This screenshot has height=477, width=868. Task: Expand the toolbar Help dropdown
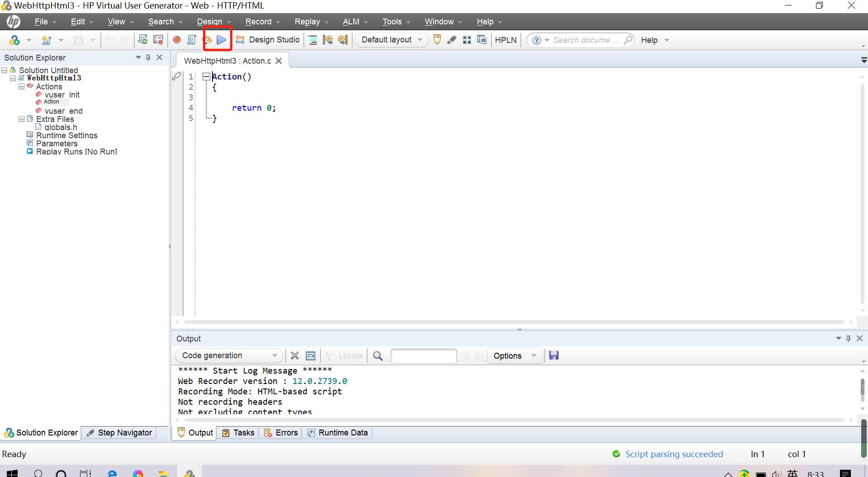point(667,40)
